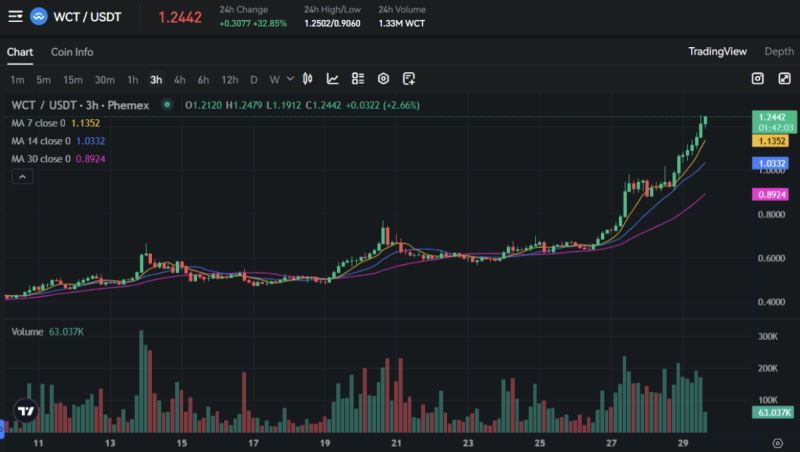Select the Chart tab

pyautogui.click(x=20, y=52)
